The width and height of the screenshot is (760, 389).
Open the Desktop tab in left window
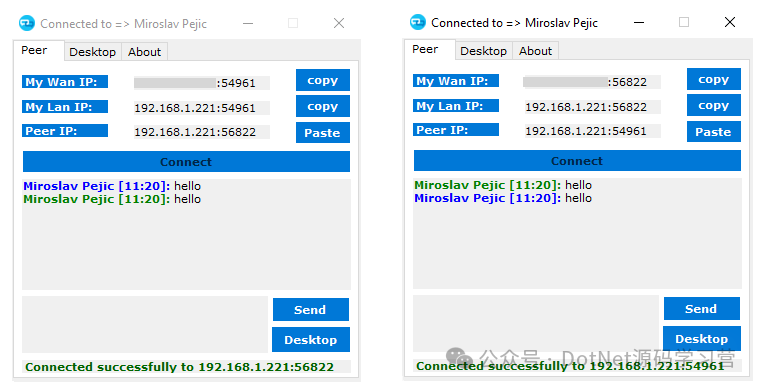point(93,52)
